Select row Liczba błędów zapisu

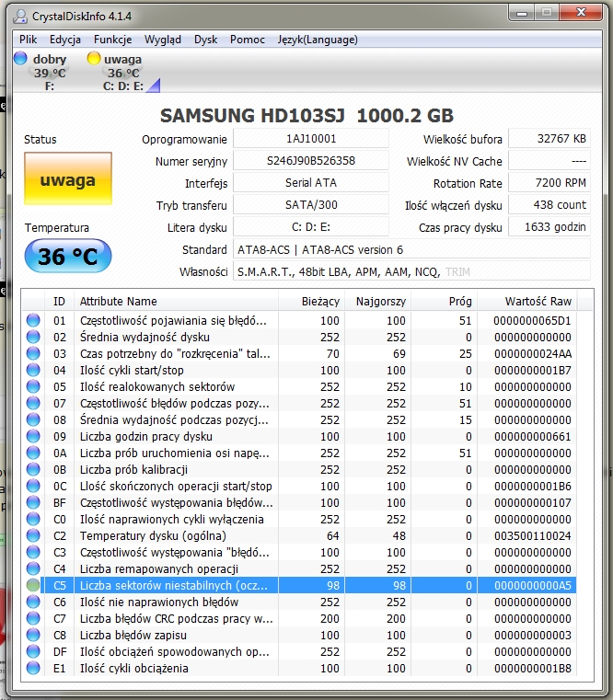click(299, 635)
